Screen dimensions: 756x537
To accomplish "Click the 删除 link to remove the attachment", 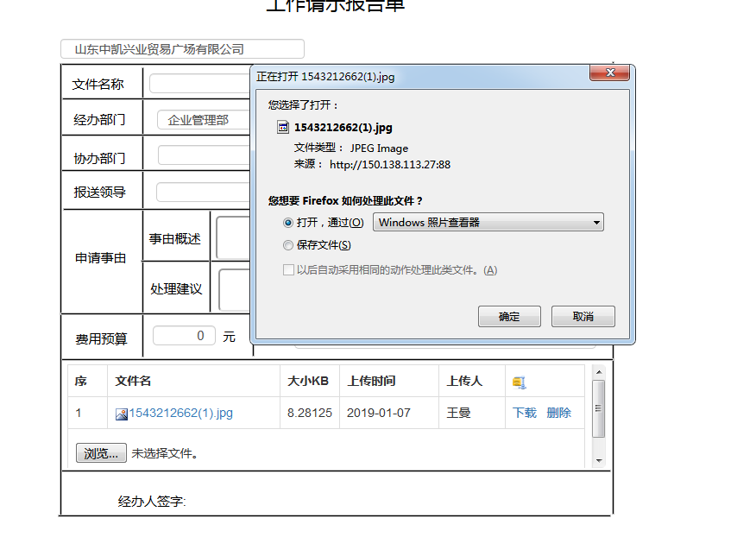I will coord(559,413).
